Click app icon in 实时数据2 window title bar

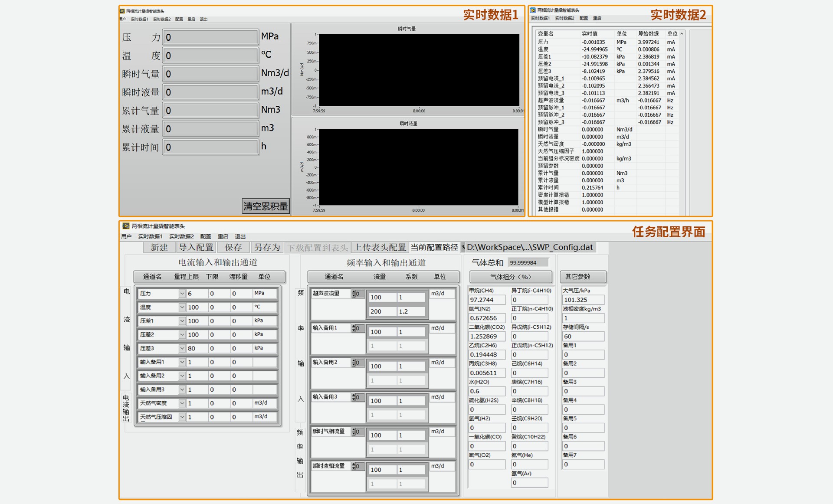click(x=533, y=10)
